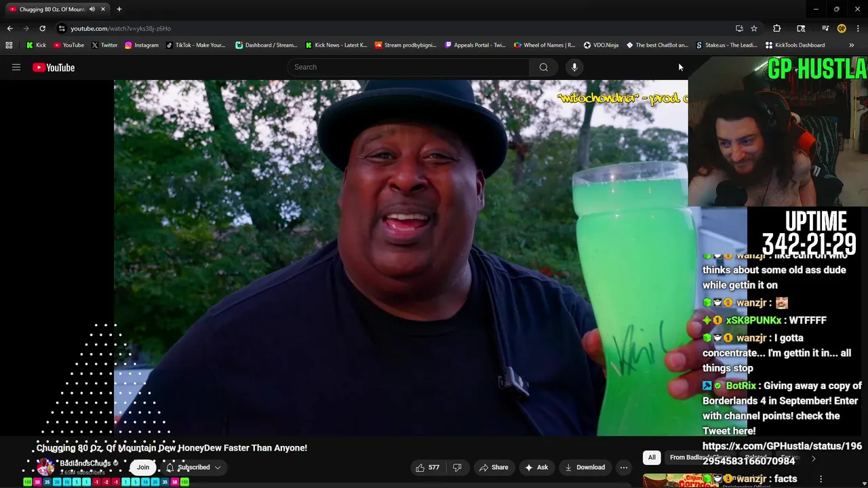Screen dimensions: 868x488
Task: Go to YouTube home via logo
Action: pyautogui.click(x=54, y=67)
